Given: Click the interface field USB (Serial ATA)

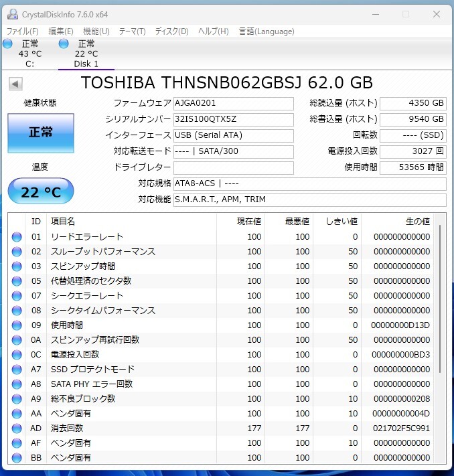Looking at the screenshot, I should 234,136.
